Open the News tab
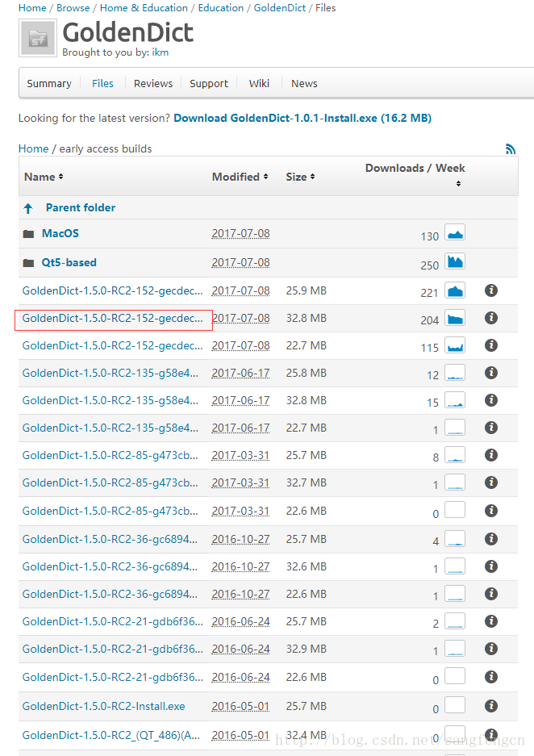 pyautogui.click(x=304, y=83)
